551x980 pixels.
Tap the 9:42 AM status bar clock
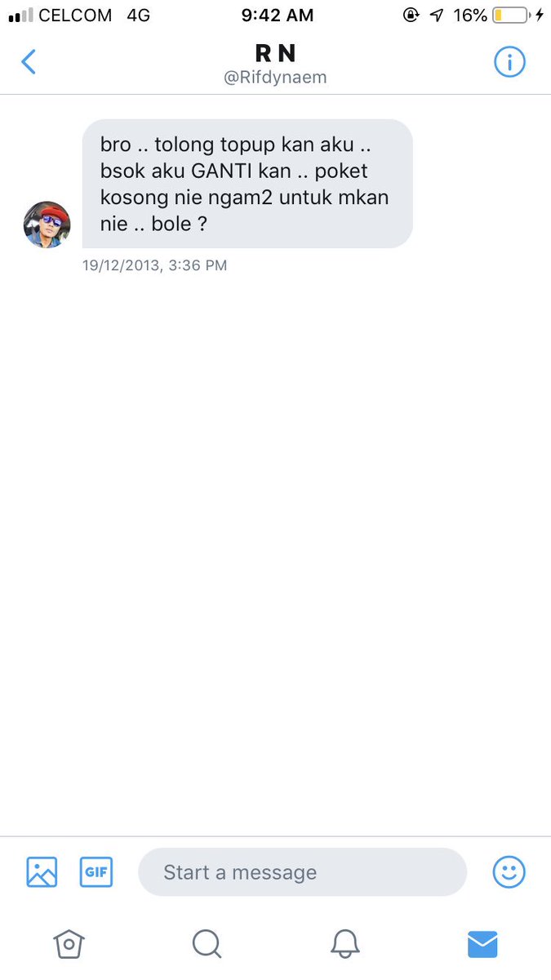point(276,15)
